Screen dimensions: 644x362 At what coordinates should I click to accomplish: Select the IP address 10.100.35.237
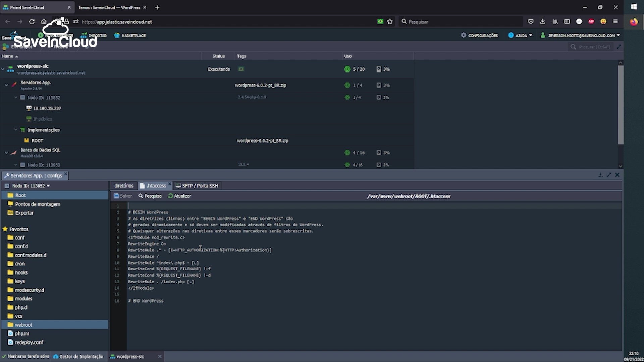[47, 108]
